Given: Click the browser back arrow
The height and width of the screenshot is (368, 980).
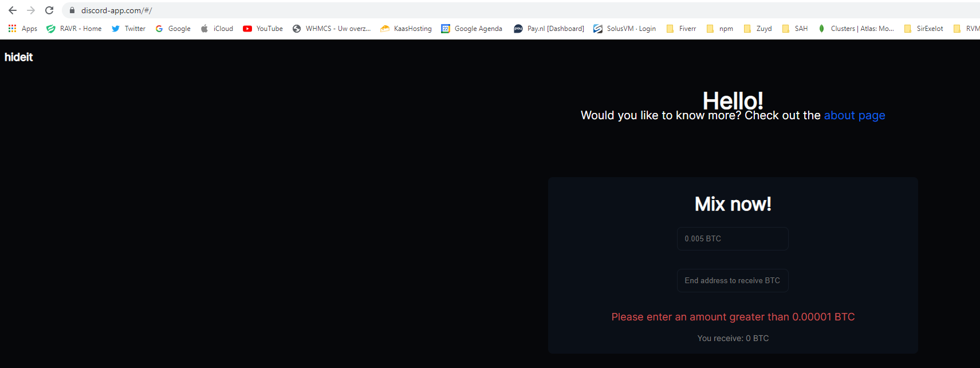Looking at the screenshot, I should click(x=13, y=10).
